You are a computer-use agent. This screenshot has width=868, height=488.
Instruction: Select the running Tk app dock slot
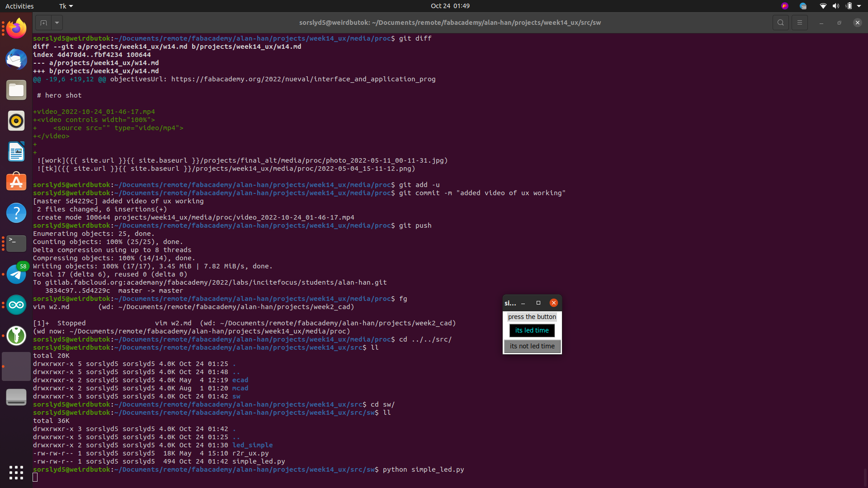coord(16,366)
